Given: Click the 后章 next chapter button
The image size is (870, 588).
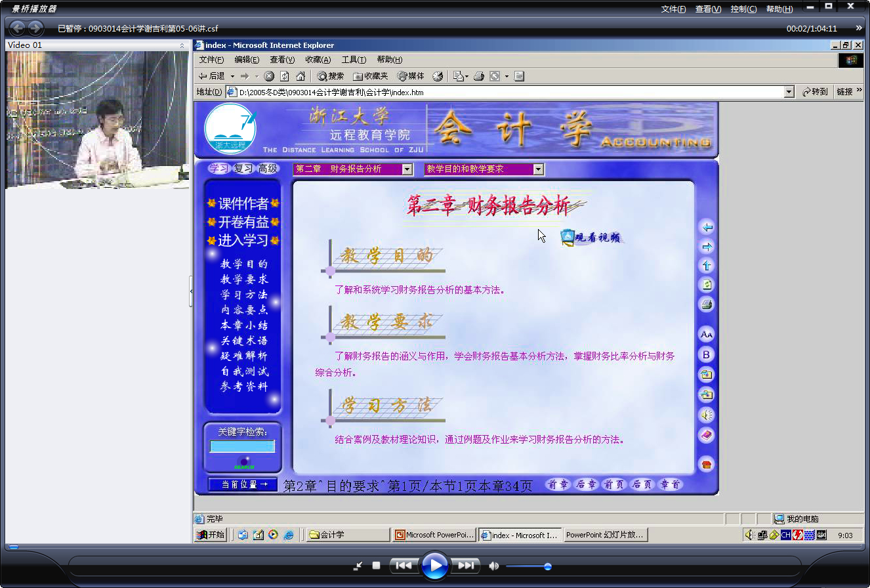Looking at the screenshot, I should (x=587, y=485).
